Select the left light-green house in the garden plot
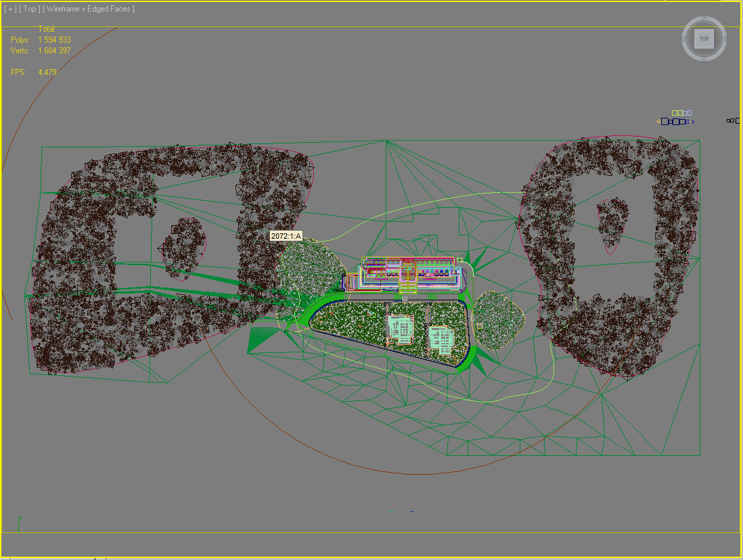The width and height of the screenshot is (743, 560). pos(401,329)
